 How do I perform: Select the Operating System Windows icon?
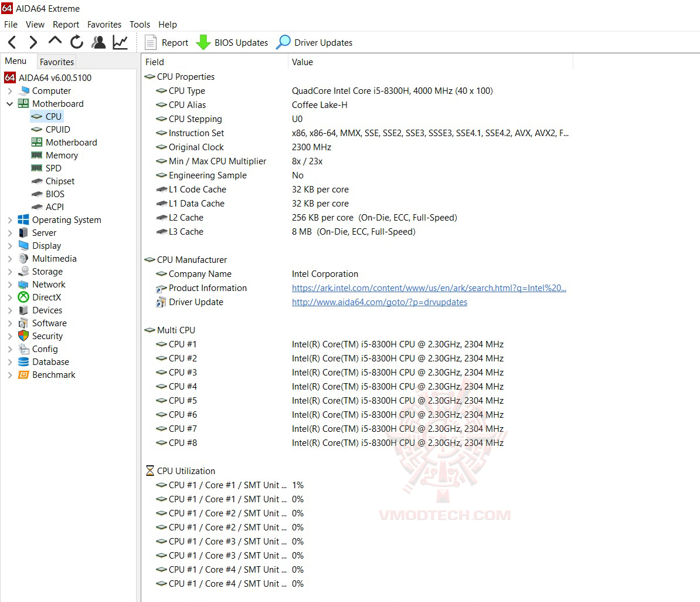(23, 220)
